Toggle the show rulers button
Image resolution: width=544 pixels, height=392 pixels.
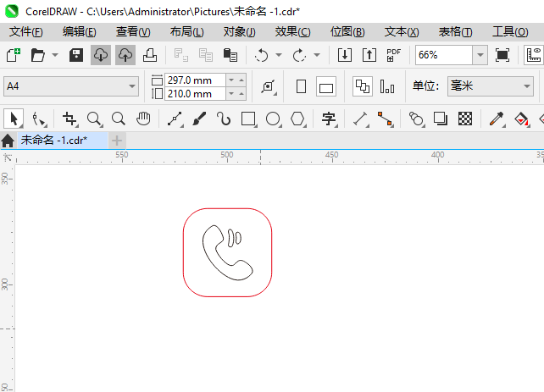pos(534,55)
